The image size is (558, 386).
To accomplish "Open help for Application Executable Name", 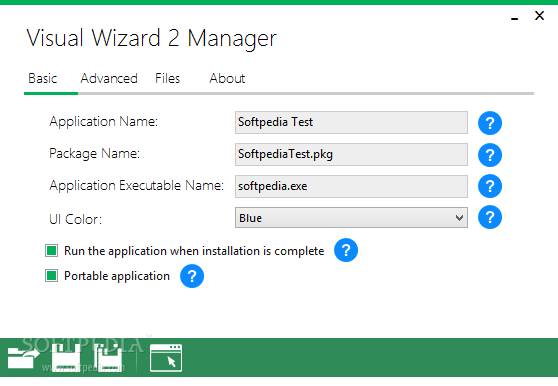I will (490, 186).
